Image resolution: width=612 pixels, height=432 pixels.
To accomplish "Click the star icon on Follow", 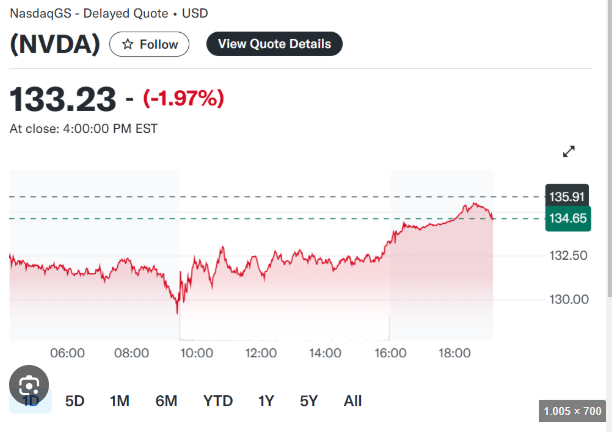I will tap(127, 44).
